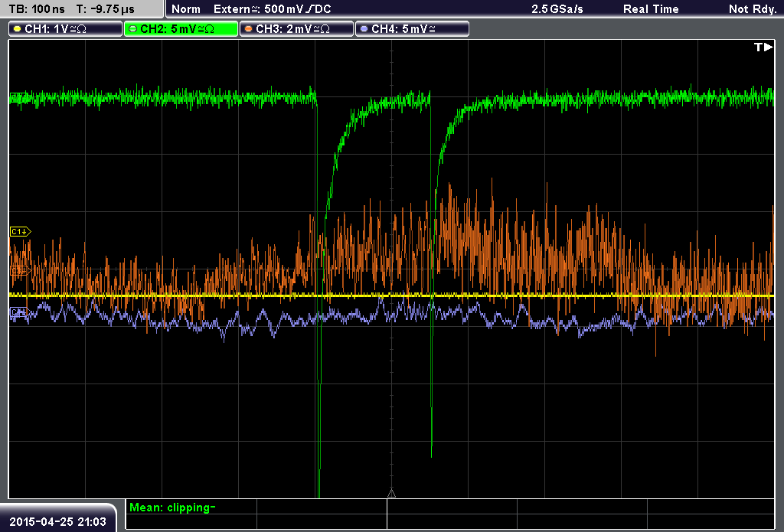
Task: Click the Not Rdy. status indicator
Action: [753, 9]
